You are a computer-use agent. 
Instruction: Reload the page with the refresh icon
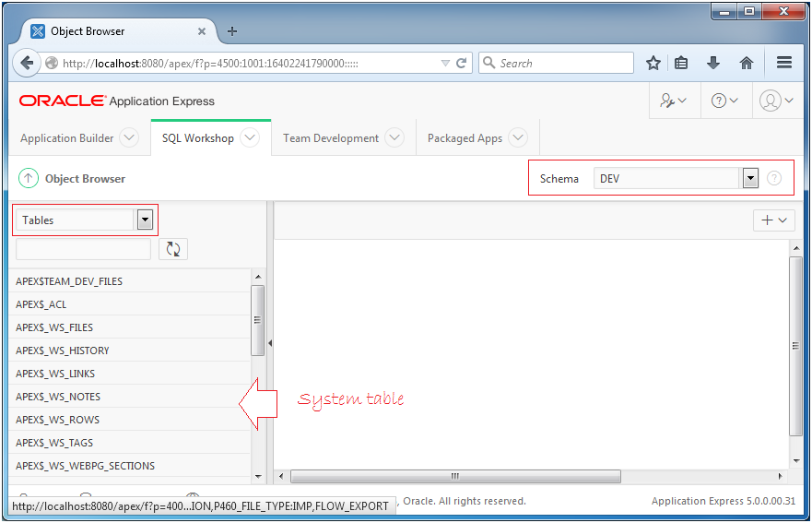461,64
